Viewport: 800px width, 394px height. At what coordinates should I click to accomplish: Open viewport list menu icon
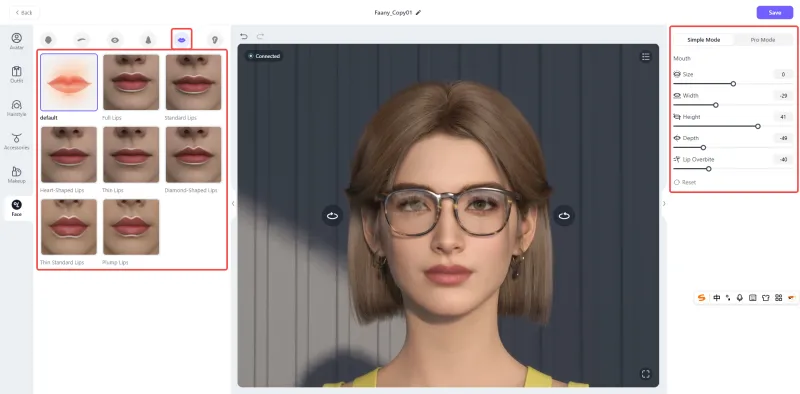click(x=645, y=56)
